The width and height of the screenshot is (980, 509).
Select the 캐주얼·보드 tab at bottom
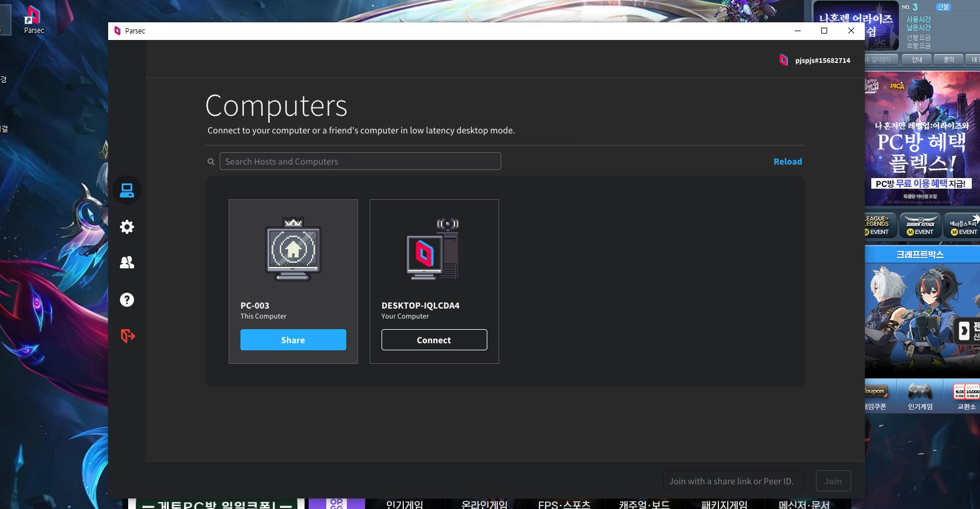coord(644,504)
